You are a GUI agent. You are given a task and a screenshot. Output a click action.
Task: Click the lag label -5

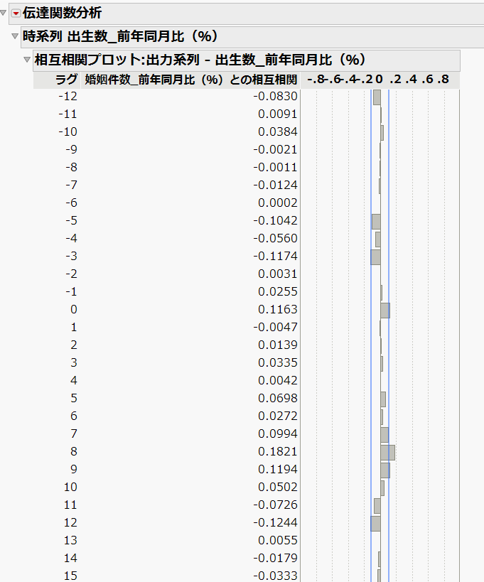point(71,220)
